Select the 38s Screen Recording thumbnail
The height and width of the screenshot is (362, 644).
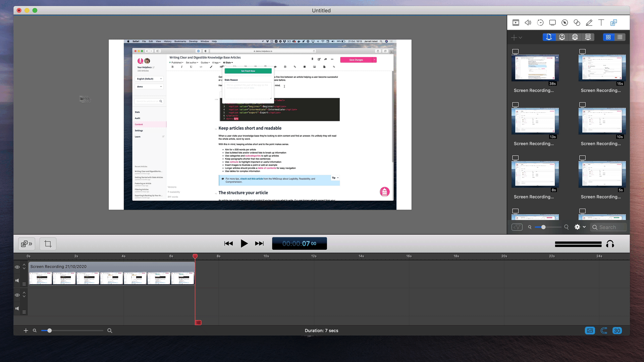pos(535,68)
